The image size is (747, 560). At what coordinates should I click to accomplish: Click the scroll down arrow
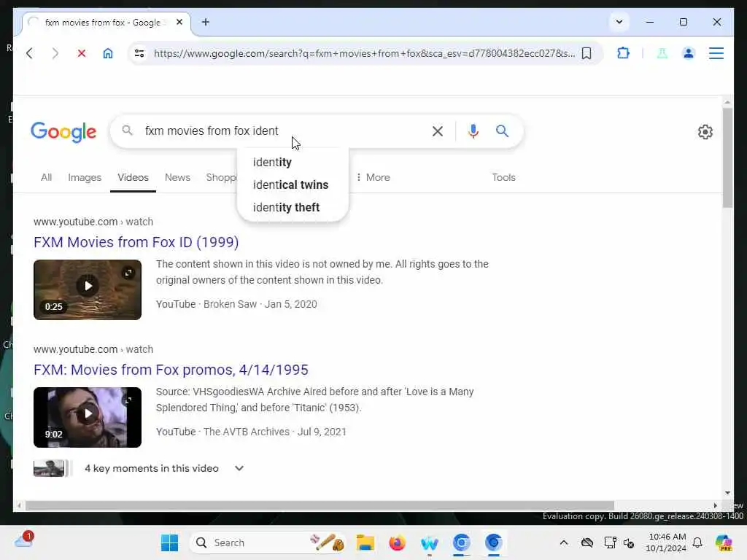click(x=727, y=493)
